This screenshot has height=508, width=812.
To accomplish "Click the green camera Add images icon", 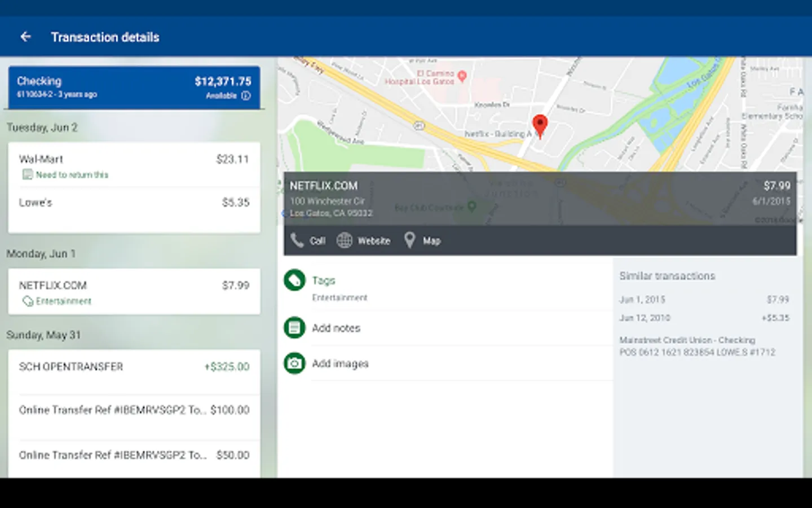I will point(294,364).
